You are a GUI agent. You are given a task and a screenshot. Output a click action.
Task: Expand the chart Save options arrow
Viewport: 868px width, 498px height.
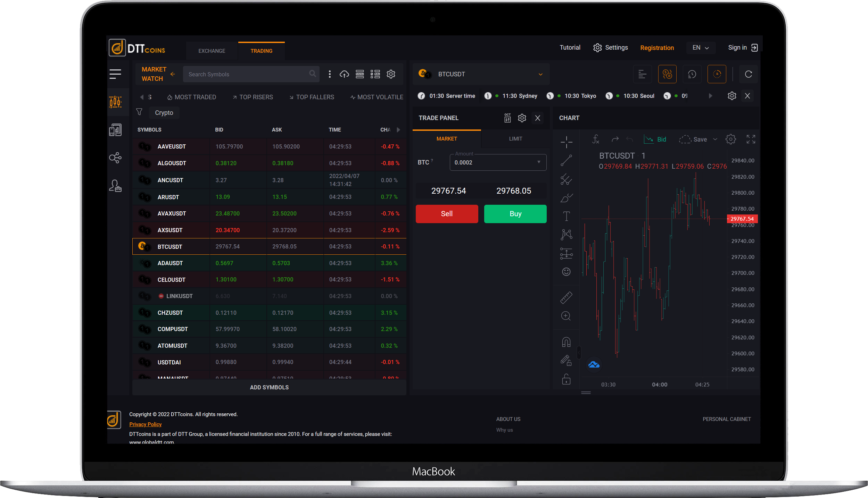[715, 139]
